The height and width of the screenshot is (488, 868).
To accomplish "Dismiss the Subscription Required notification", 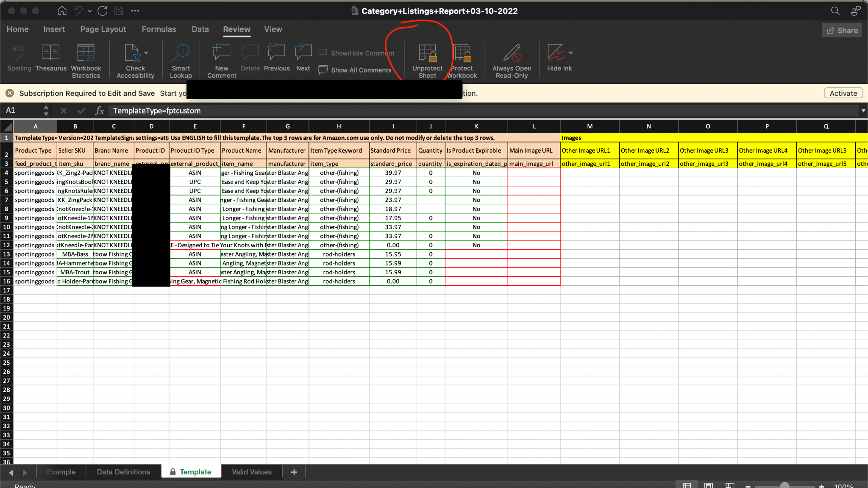I will click(x=10, y=93).
